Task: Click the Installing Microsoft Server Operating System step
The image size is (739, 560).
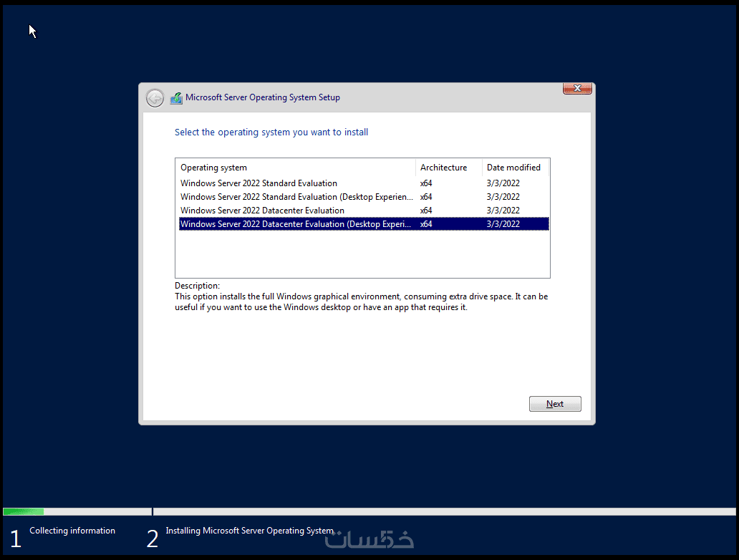Action: 250,531
